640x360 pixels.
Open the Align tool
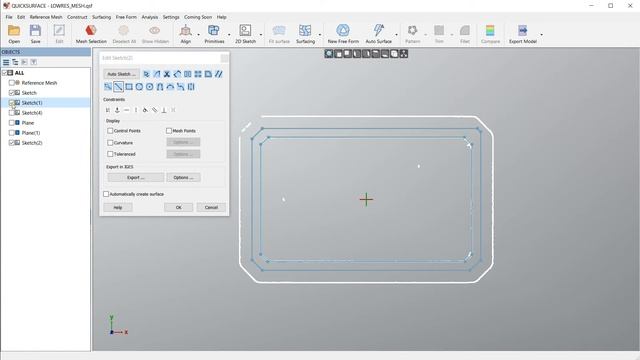pyautogui.click(x=186, y=33)
